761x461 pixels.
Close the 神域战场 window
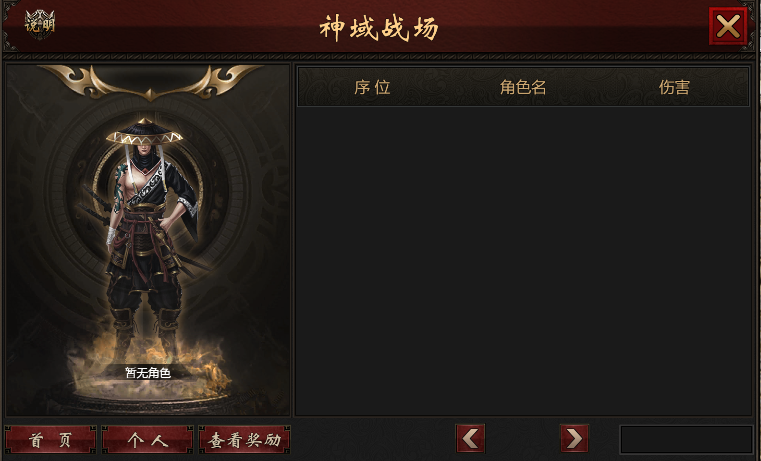click(728, 26)
